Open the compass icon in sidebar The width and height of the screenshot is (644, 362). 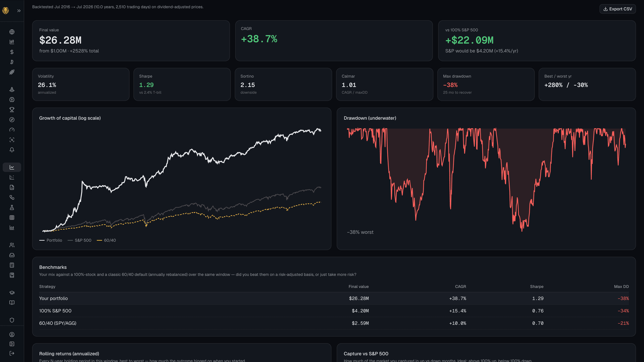coord(12,120)
